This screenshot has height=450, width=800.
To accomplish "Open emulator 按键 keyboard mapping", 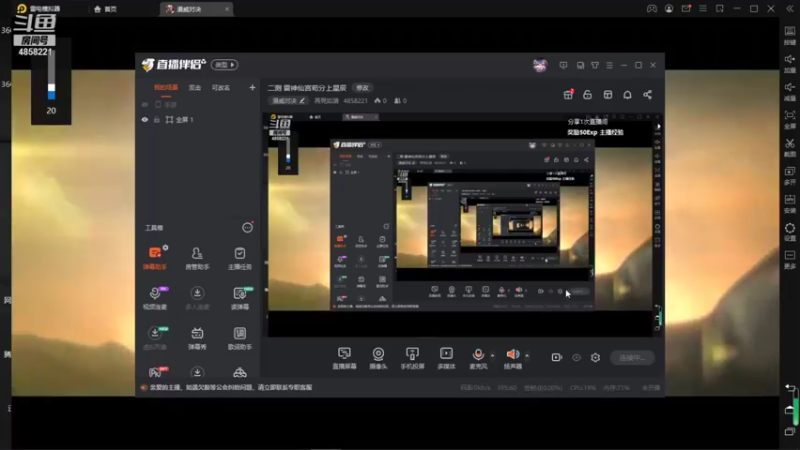I will [789, 35].
